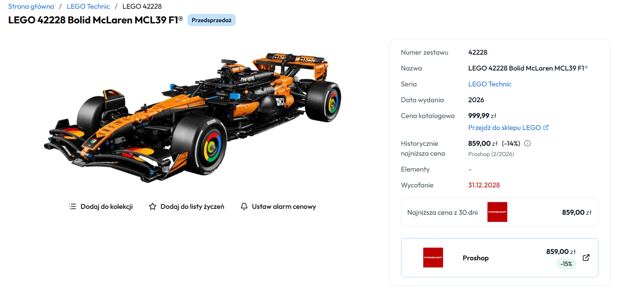Open LEGO Technic series link in details
Image resolution: width=644 pixels, height=294 pixels.
coord(490,84)
